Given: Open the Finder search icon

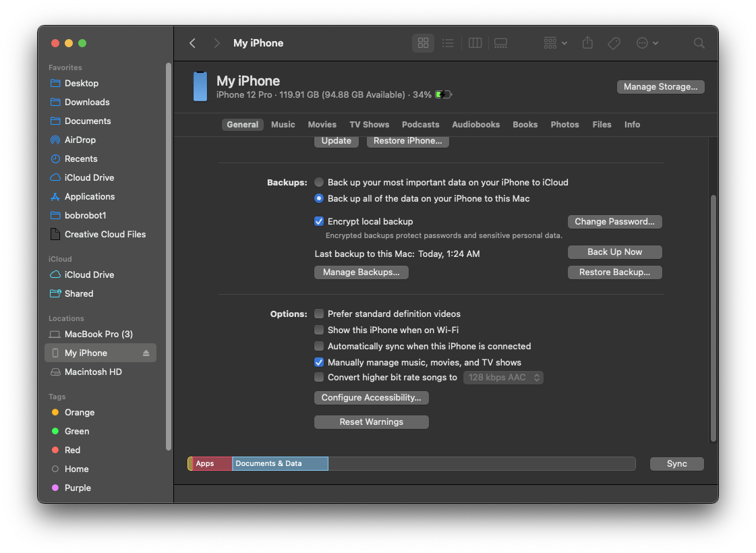Looking at the screenshot, I should 699,43.
